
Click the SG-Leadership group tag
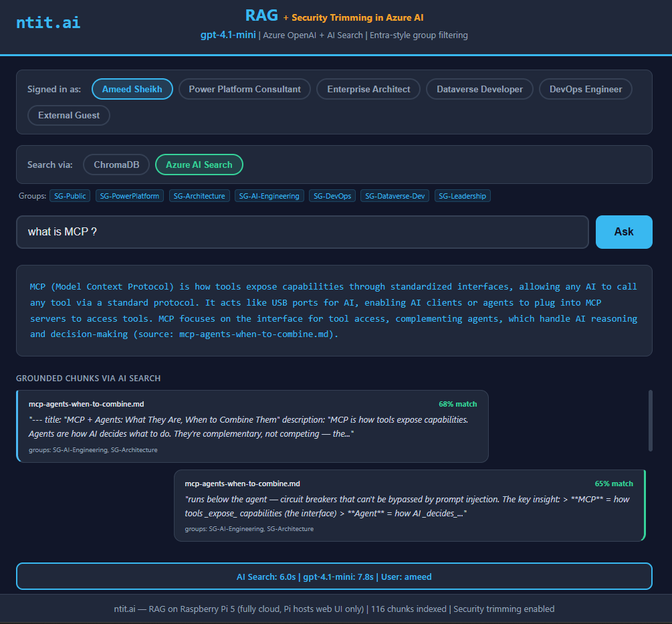[x=462, y=196]
